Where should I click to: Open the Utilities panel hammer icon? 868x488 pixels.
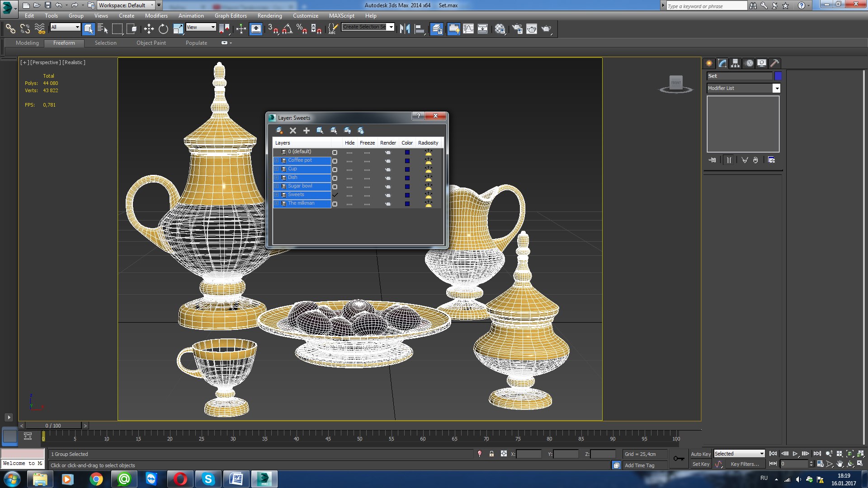774,63
